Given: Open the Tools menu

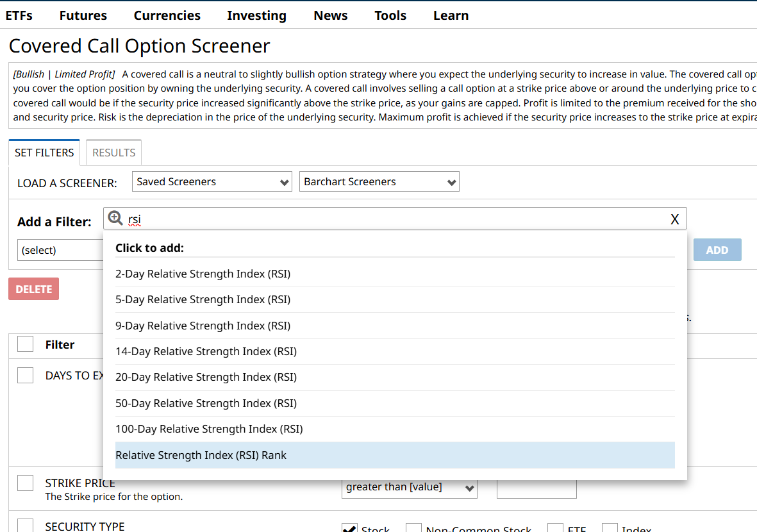Looking at the screenshot, I should [x=390, y=15].
